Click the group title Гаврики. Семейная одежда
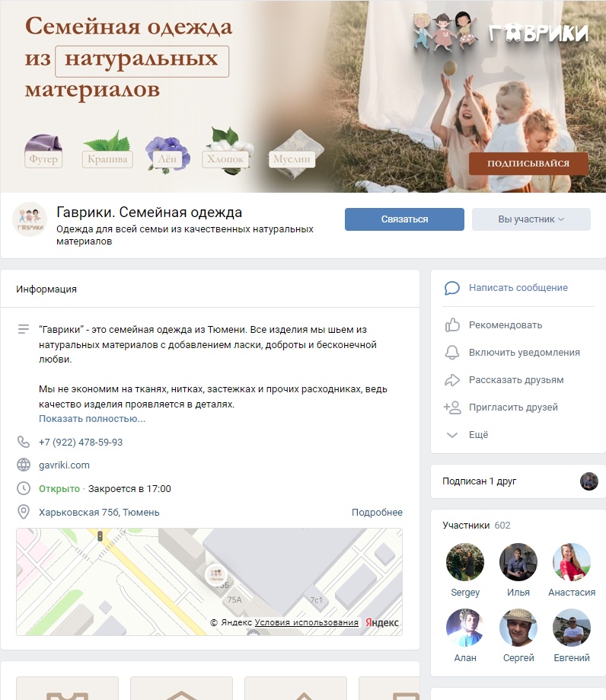 click(x=149, y=213)
